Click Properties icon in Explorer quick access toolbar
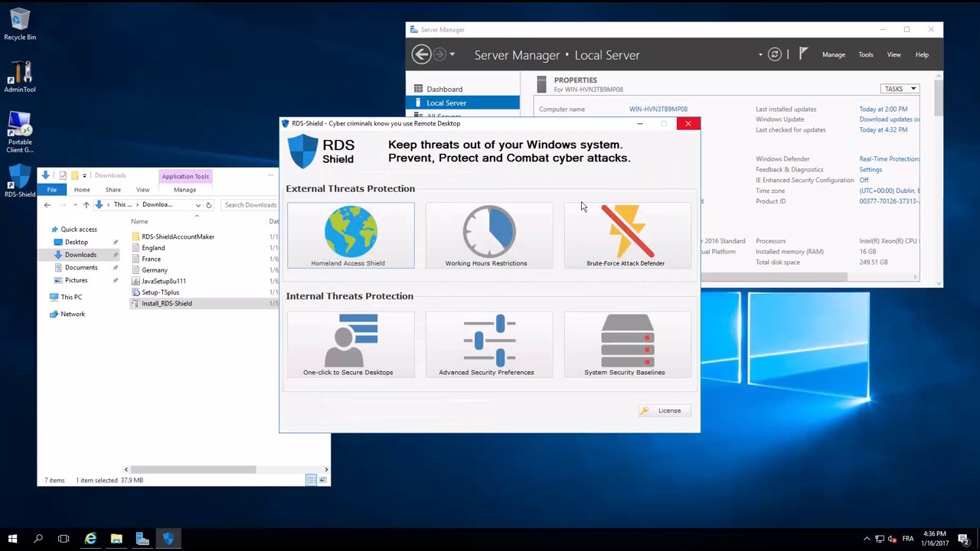 (x=63, y=176)
